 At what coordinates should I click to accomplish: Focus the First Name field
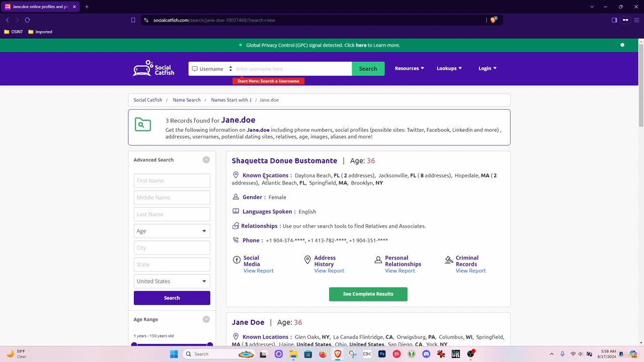pyautogui.click(x=172, y=180)
